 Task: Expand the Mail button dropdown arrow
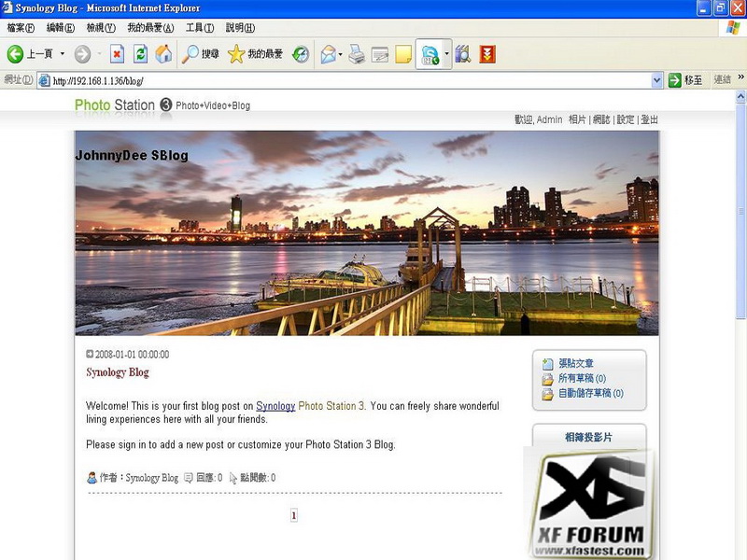coord(340,54)
